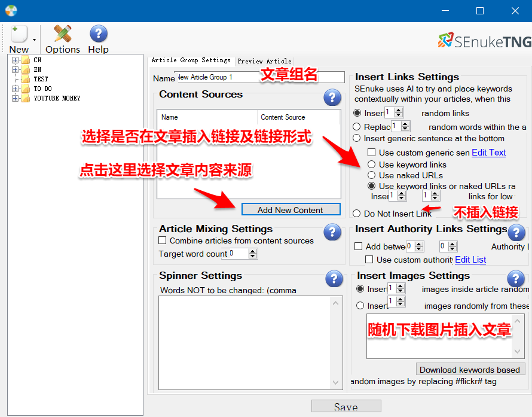The image size is (532, 417).
Task: Open the Help toolbar icon
Action: [99, 34]
